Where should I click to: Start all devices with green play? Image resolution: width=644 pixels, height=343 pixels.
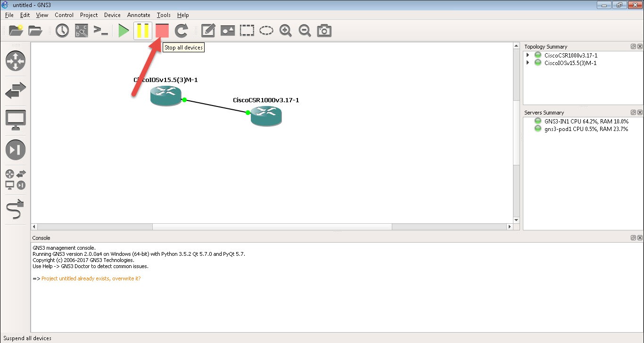124,31
